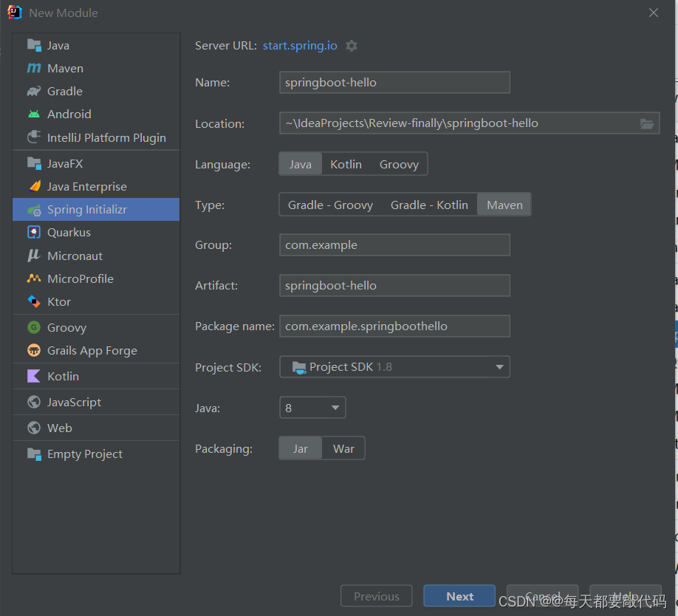The height and width of the screenshot is (616, 678).
Task: Select Empty Project entry
Action: point(96,454)
